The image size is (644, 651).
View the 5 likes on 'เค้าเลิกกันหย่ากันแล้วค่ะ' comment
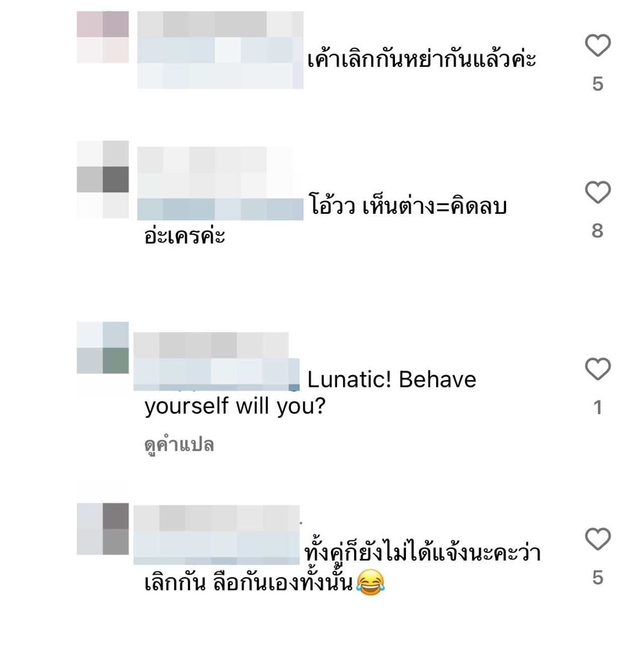coord(598,84)
